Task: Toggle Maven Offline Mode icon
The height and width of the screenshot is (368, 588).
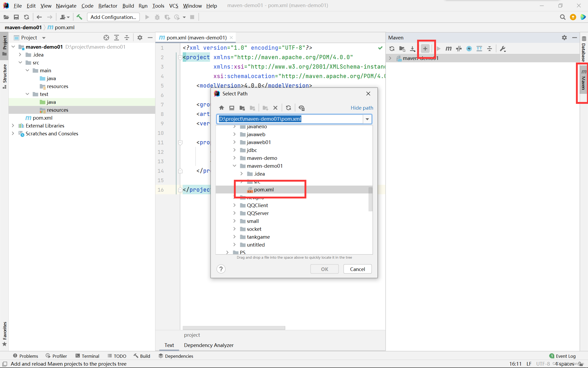Action: tap(459, 49)
